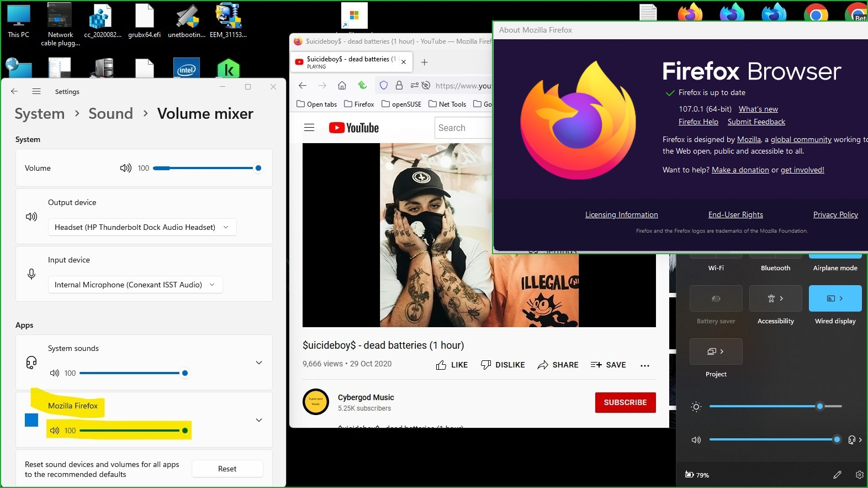
Task: Click the Firefox address bar URL
Action: [x=463, y=86]
